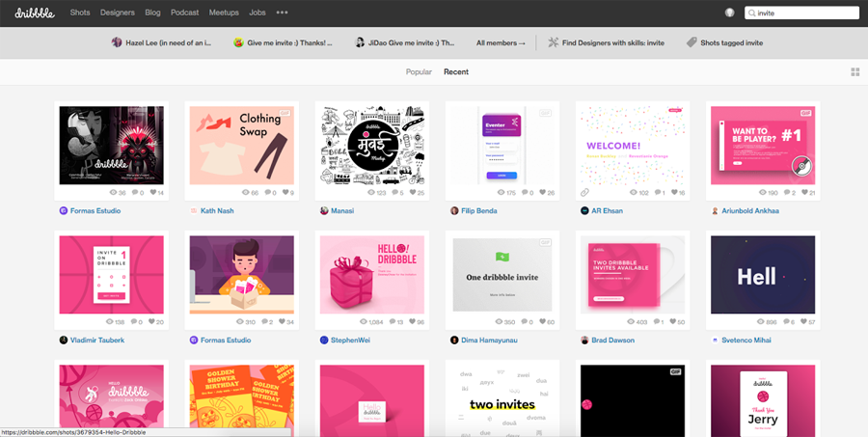Open Brad Dawson's profile link
The width and height of the screenshot is (868, 437).
[x=613, y=341]
